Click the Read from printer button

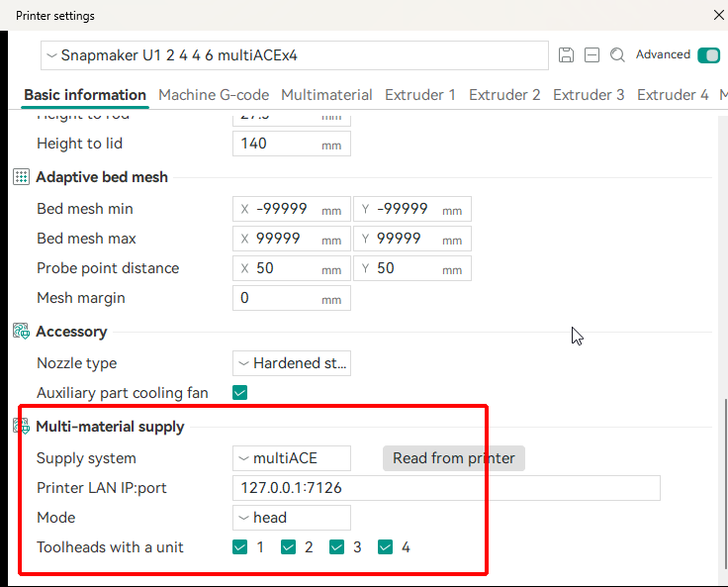(454, 458)
